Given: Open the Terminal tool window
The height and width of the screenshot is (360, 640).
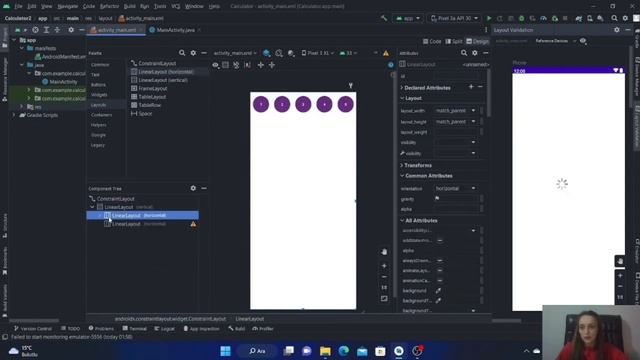Looking at the screenshot, I should click(134, 329).
